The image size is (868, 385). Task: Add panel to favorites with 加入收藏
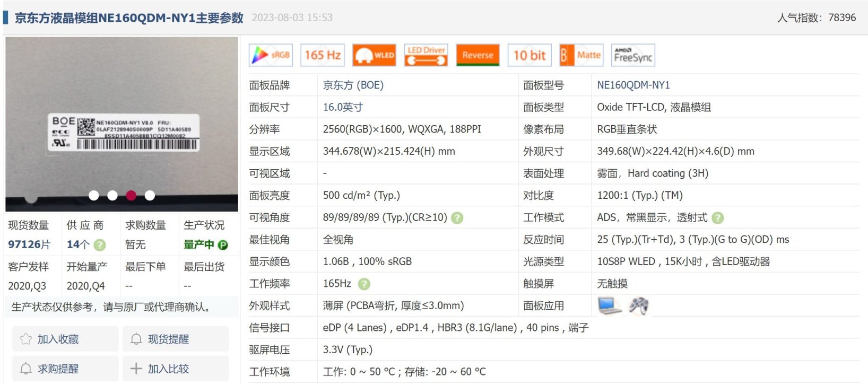(65, 339)
